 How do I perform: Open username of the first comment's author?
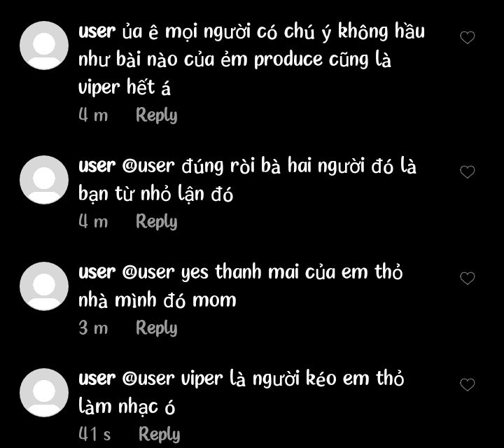97,31
